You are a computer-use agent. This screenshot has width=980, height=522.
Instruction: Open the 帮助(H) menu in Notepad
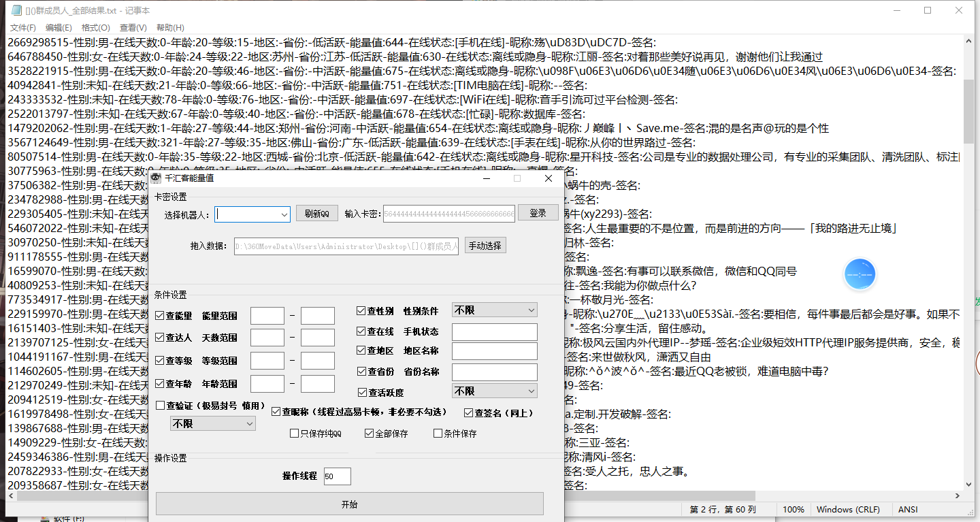click(x=170, y=28)
